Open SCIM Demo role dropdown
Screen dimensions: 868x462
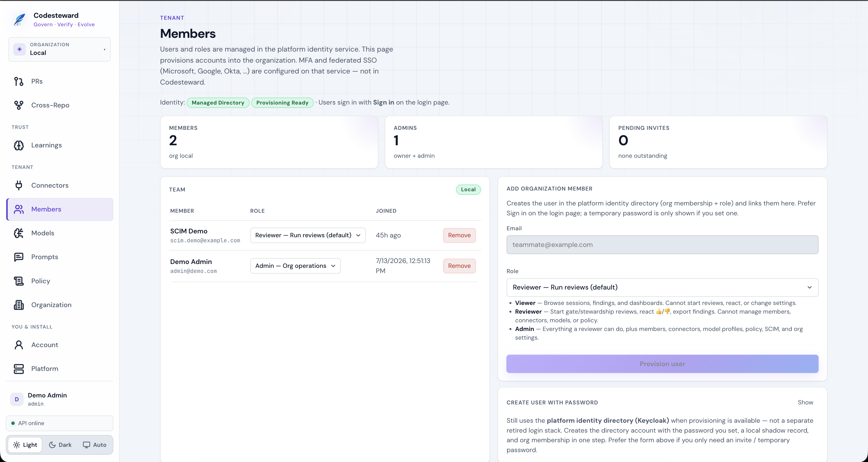(x=308, y=235)
